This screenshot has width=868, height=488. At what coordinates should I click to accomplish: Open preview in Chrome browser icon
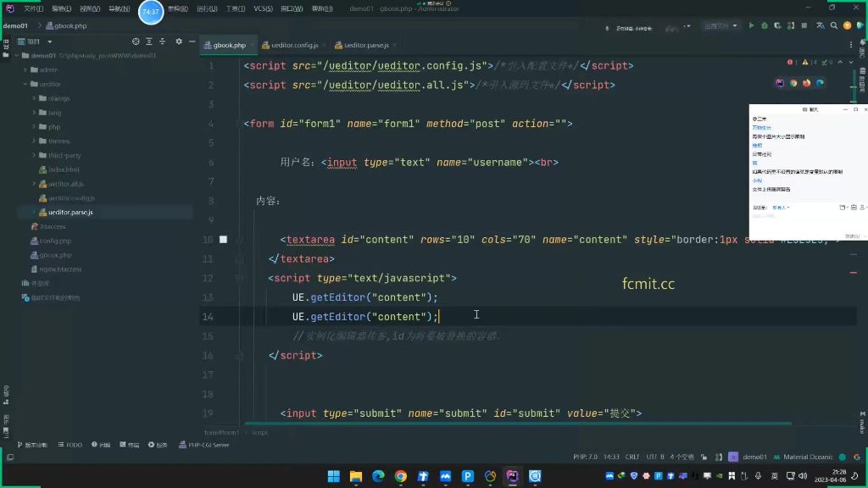pos(793,83)
